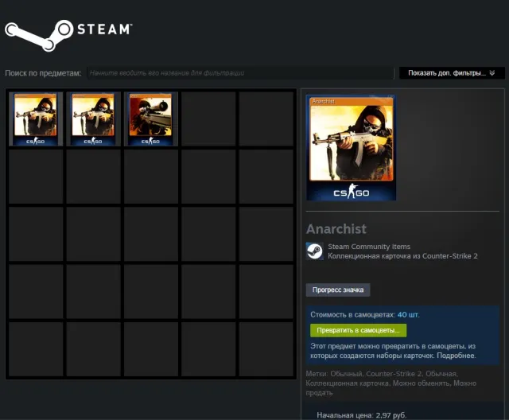This screenshot has height=420, width=509.
Task: Click the 40 шт. gem value
Action: (x=408, y=314)
